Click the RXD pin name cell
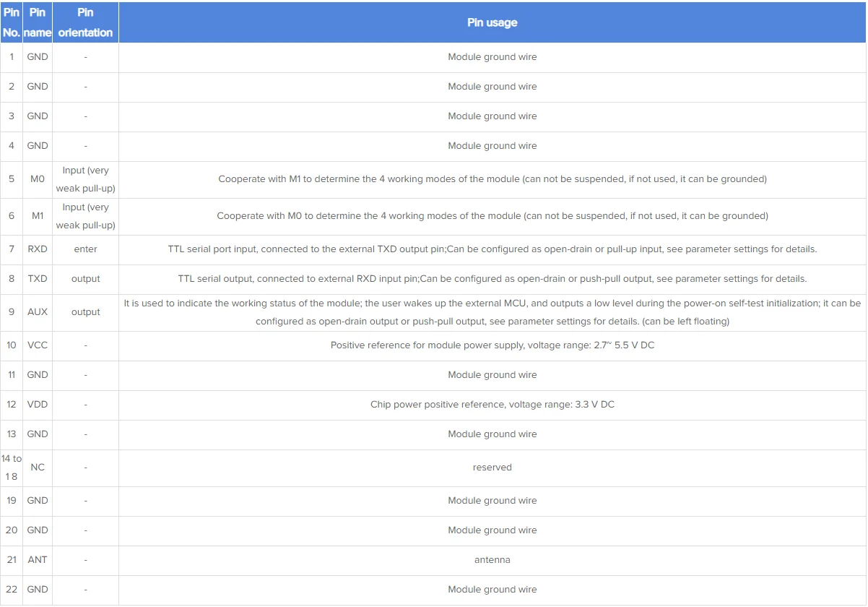Image resolution: width=868 pixels, height=607 pixels. (x=38, y=249)
